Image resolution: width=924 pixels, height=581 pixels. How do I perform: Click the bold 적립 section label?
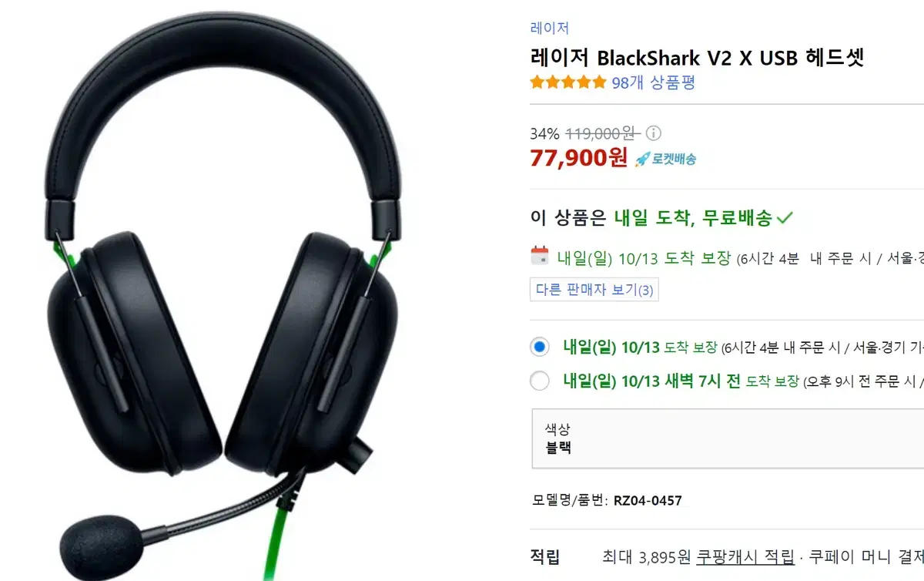(x=545, y=556)
